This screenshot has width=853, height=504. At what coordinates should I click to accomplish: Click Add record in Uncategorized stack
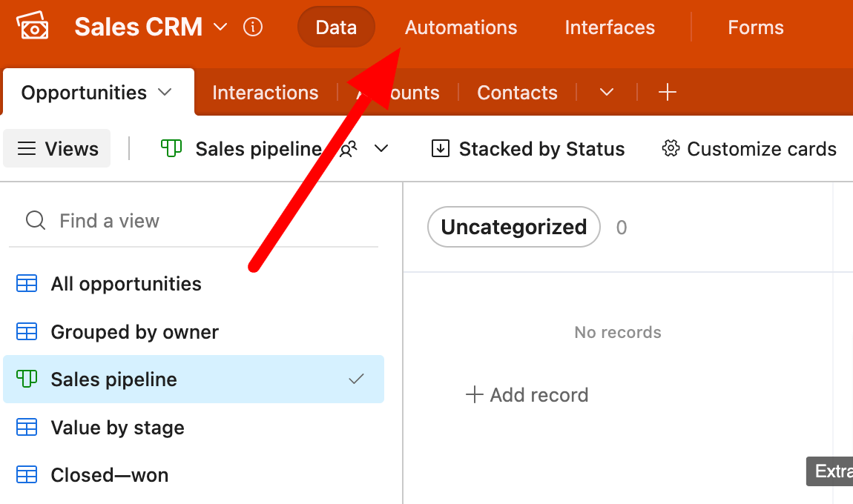tap(527, 395)
